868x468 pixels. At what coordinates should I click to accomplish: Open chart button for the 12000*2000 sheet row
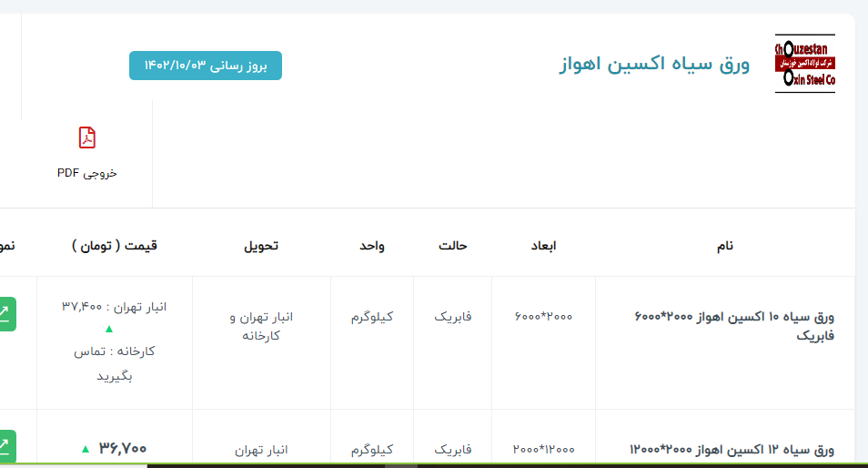(5, 446)
